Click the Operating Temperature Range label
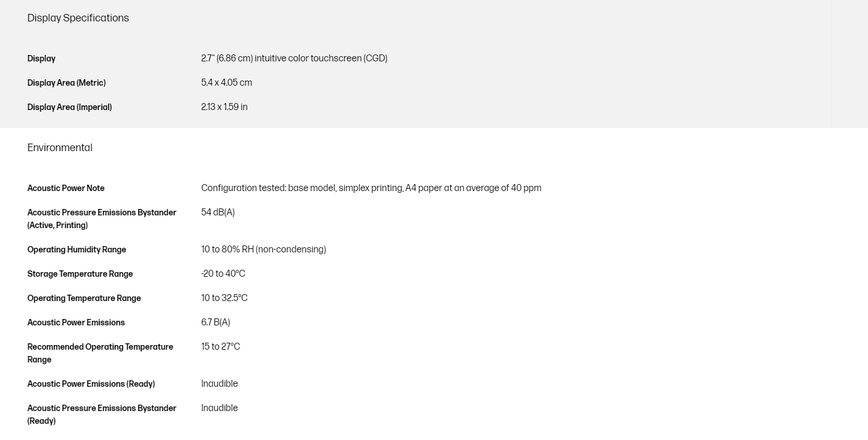The height and width of the screenshot is (440, 868). click(x=84, y=298)
